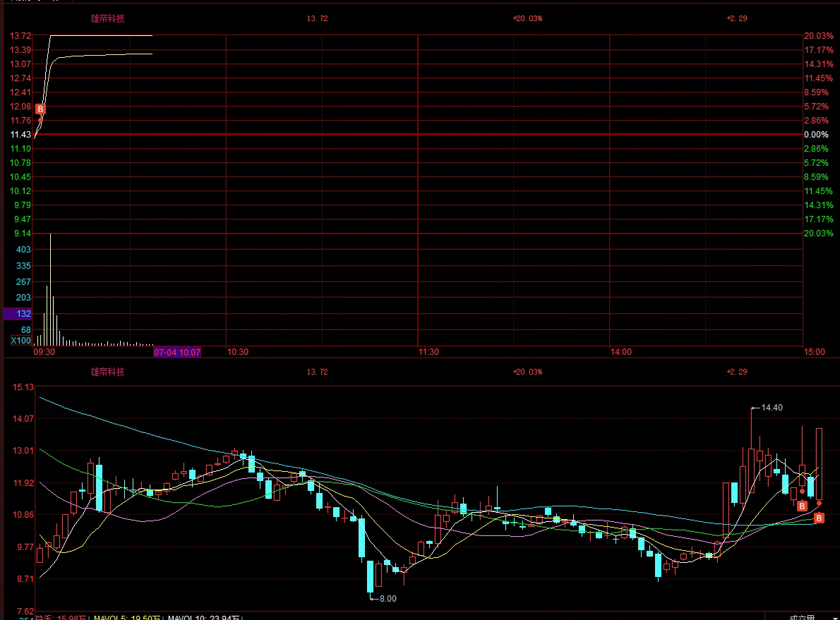
Task: Click the 14:00 time axis label
Action: pyautogui.click(x=621, y=352)
